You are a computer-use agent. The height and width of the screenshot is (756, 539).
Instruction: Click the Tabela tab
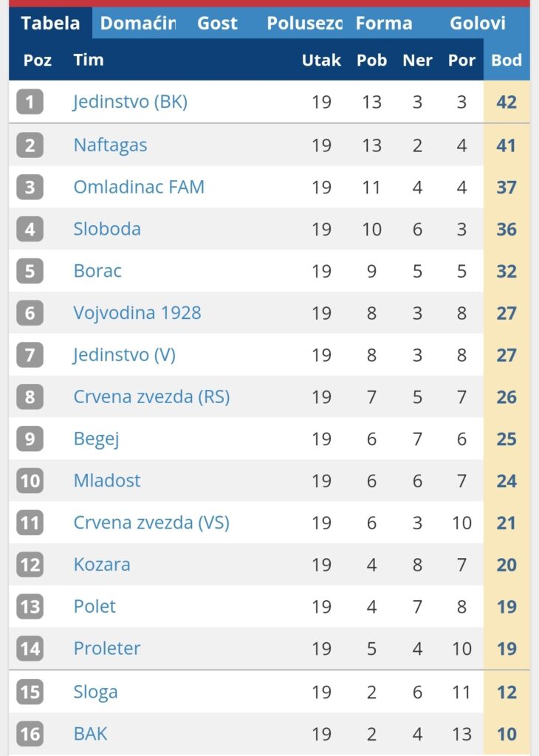pyautogui.click(x=50, y=23)
